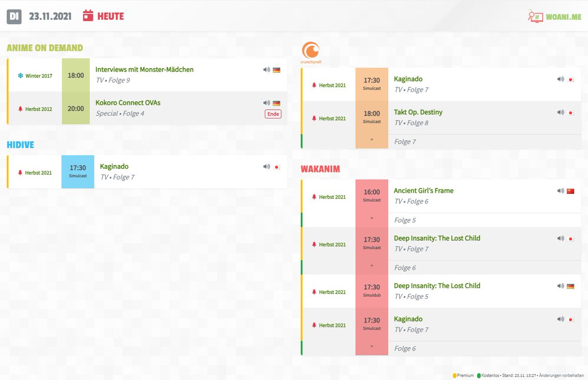Click the ANIME ON DEMAND section heading

(45, 47)
